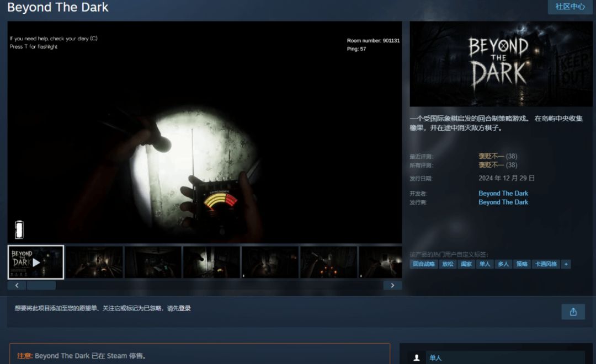
Task: Select the 单人 tag in tags row
Action: point(485,264)
